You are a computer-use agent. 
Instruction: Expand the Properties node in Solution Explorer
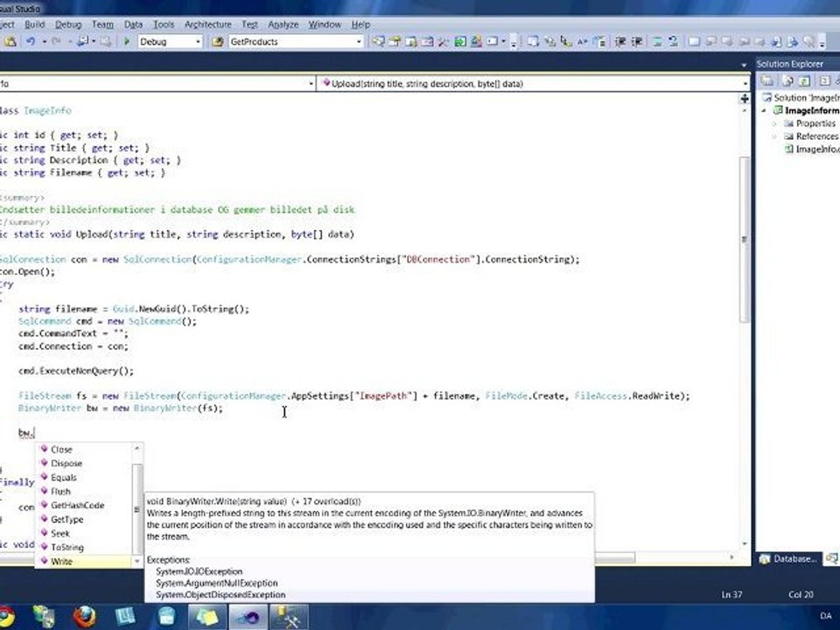pyautogui.click(x=774, y=123)
